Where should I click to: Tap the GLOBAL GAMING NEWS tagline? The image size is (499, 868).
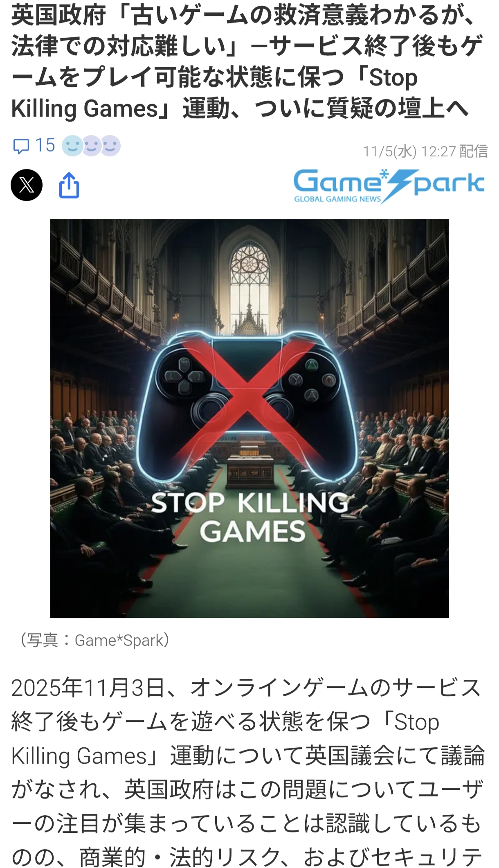coord(337,199)
